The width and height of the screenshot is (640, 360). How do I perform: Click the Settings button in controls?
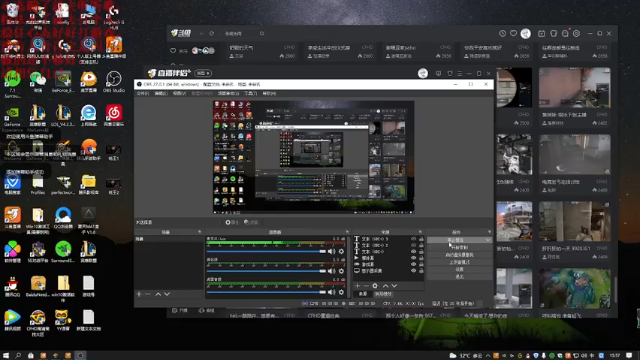point(460,269)
